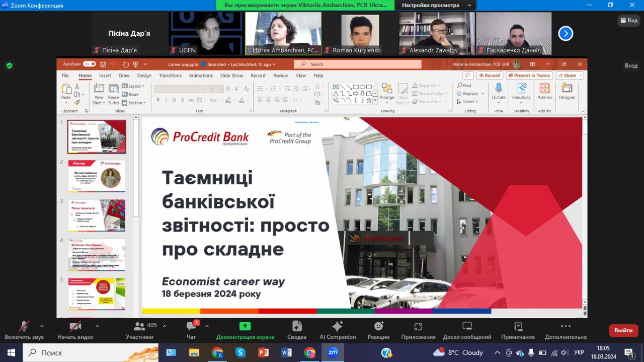Toggle the AutoSave switch
The width and height of the screenshot is (644, 362).
(89, 64)
